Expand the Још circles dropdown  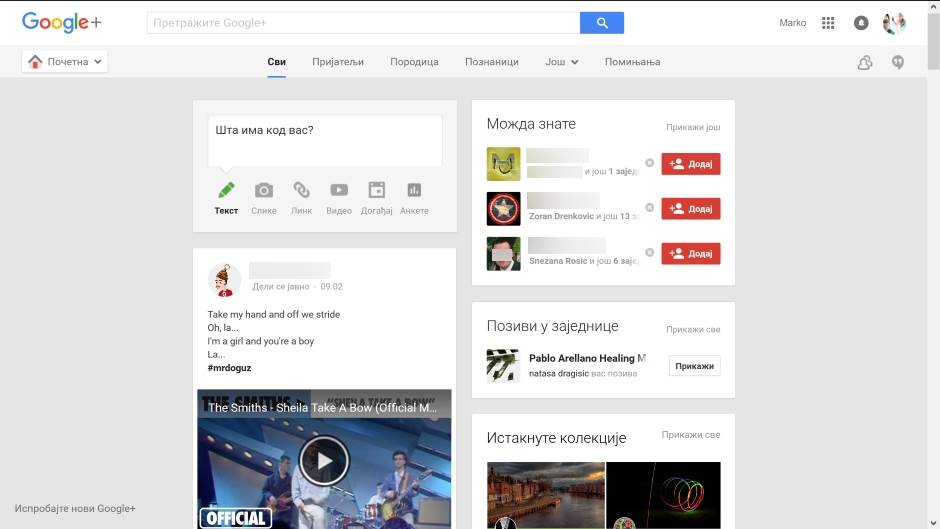pyautogui.click(x=561, y=62)
